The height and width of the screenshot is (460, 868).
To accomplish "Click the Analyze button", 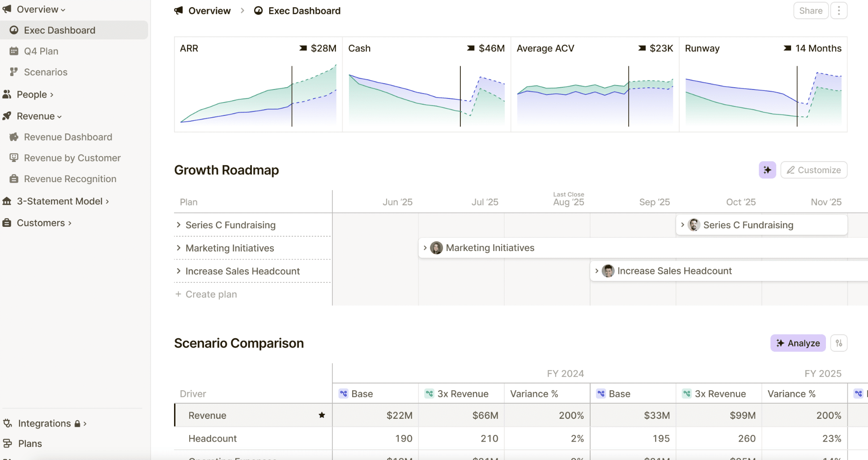I will [798, 343].
